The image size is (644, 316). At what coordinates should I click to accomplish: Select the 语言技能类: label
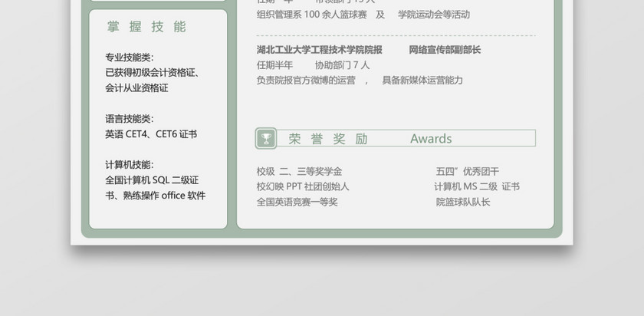click(130, 119)
